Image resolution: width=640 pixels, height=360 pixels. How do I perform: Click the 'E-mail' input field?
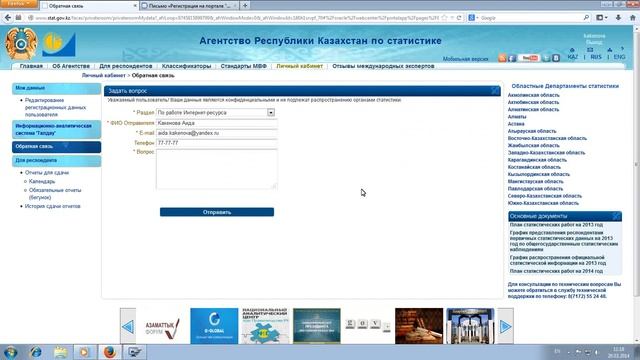pos(217,133)
